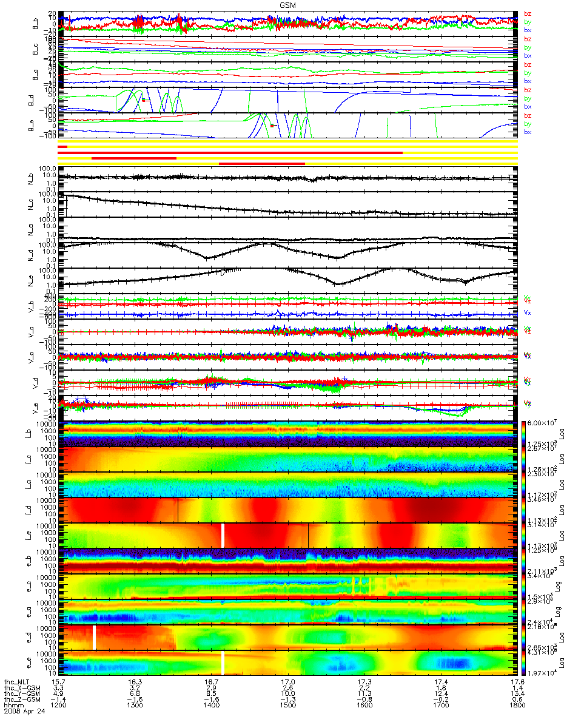This screenshot has height=728, width=564.
Task: Click the GSM title above the plots
Action: coord(287,4)
